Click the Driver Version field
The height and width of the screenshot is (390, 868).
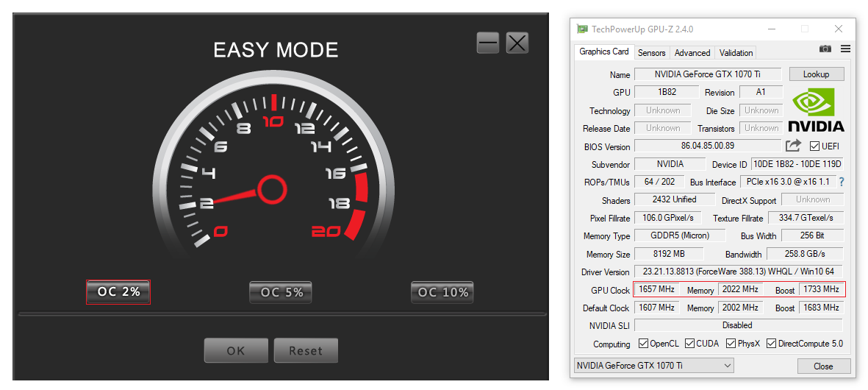(x=739, y=272)
